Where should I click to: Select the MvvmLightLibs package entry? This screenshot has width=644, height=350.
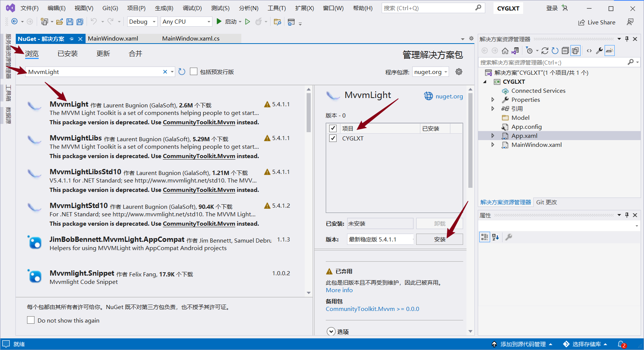click(159, 147)
